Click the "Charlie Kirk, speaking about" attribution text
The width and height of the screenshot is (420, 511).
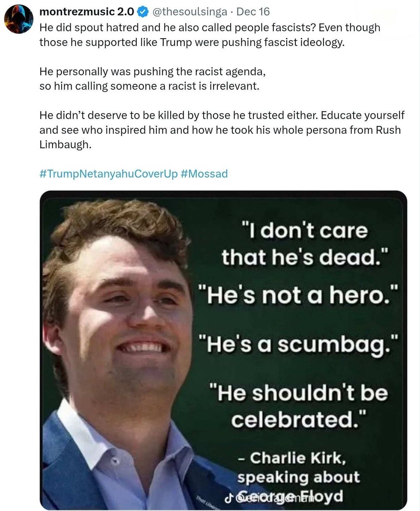click(298, 468)
